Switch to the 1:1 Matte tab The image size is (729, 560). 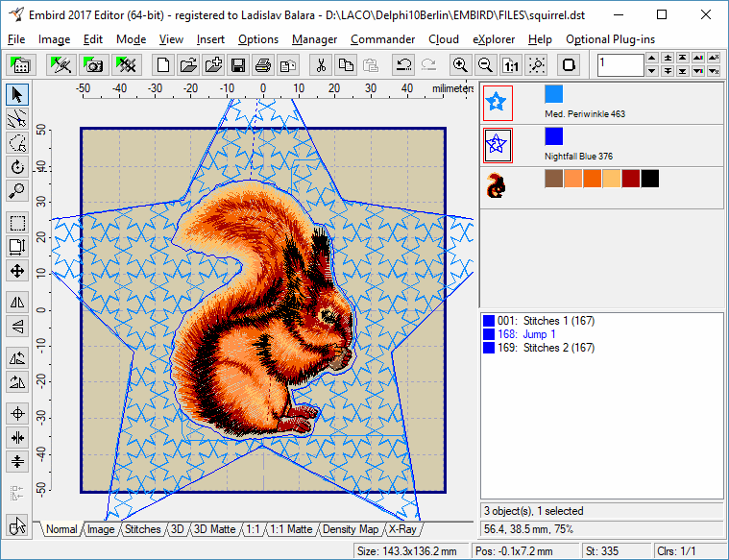coord(291,529)
